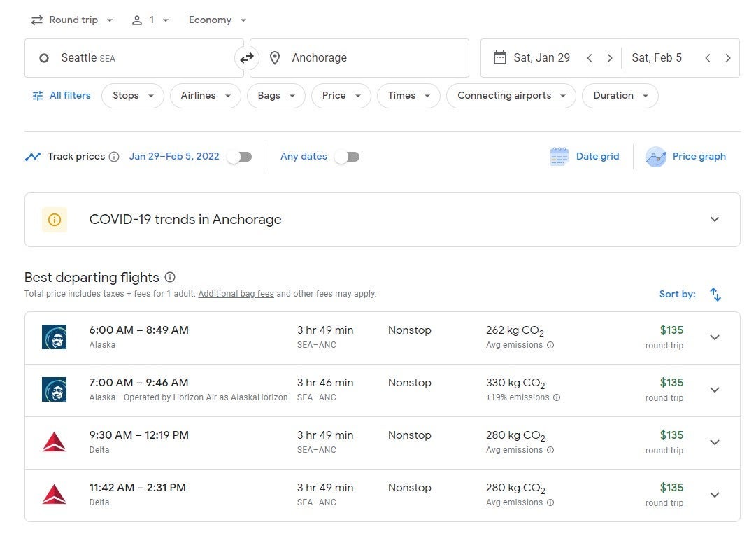Expand the COVID-19 trends in Anchorage panel

pyautogui.click(x=714, y=220)
